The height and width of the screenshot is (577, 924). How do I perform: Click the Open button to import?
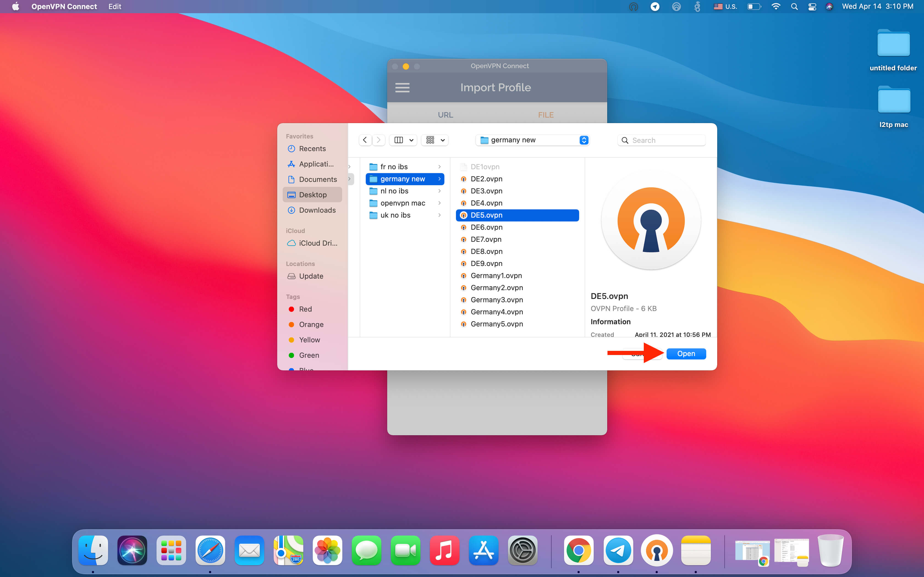pos(686,353)
